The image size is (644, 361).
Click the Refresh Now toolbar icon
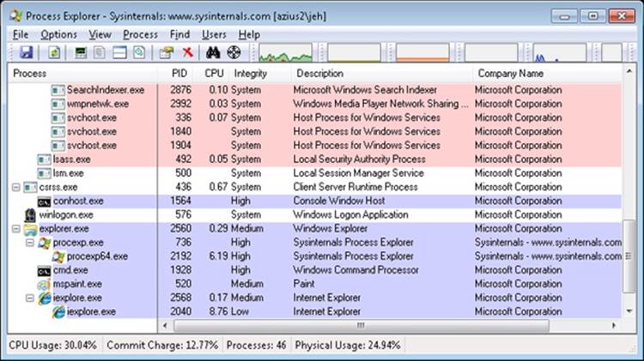54,52
